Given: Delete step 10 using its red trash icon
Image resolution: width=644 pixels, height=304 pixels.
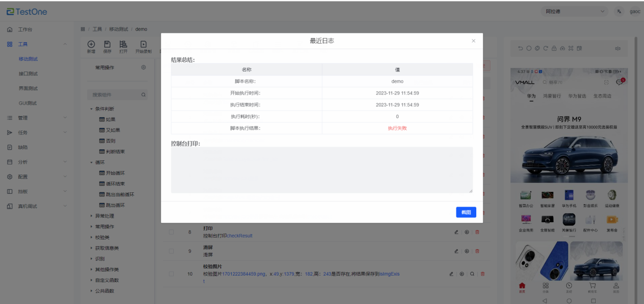Looking at the screenshot, I should (x=483, y=274).
